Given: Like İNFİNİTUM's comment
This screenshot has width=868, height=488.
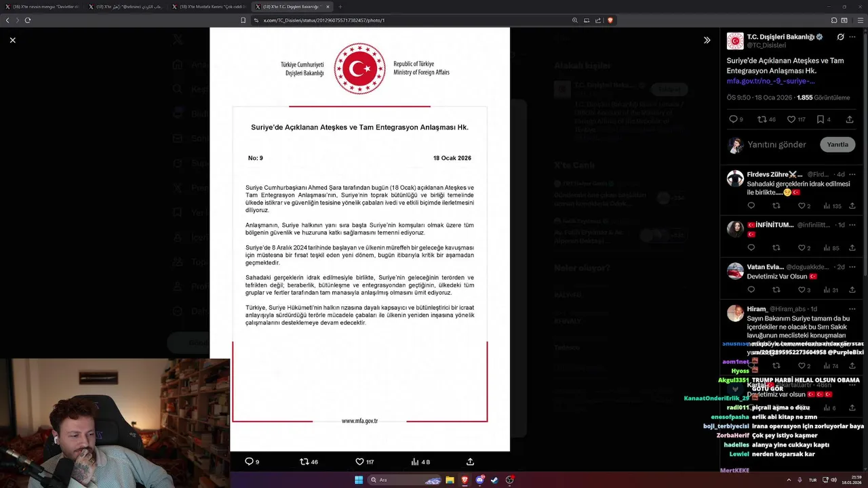Looking at the screenshot, I should click(801, 247).
